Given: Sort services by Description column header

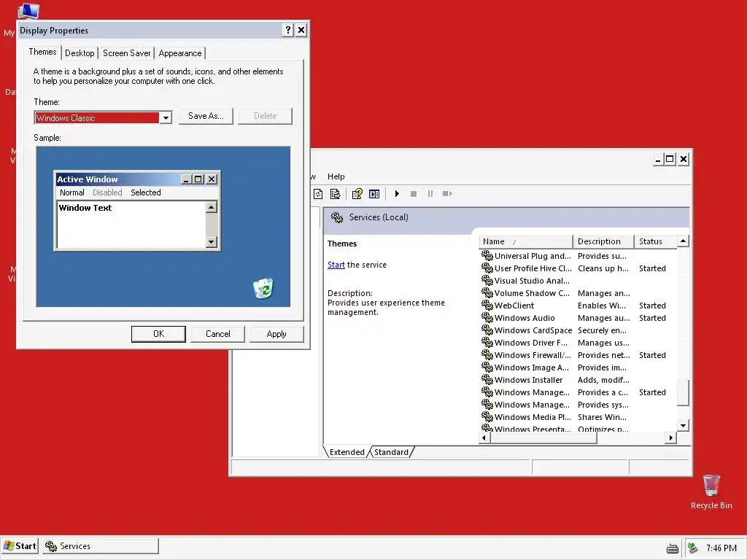Looking at the screenshot, I should coord(603,241).
